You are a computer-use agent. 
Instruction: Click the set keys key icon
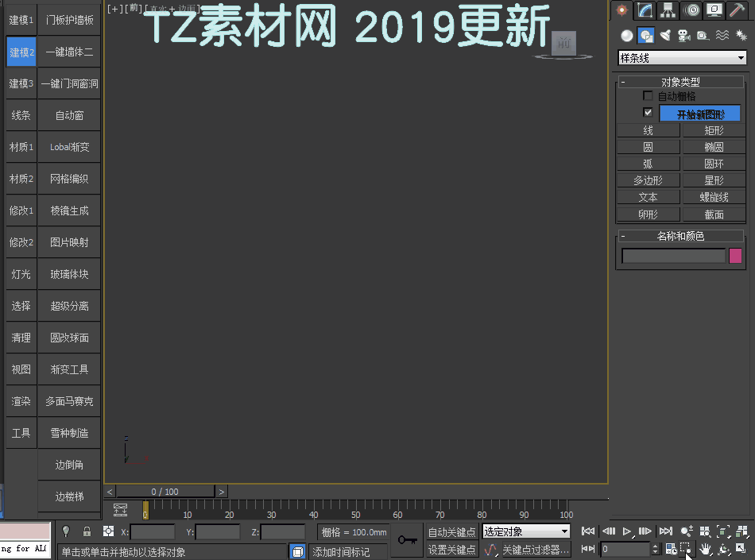coord(408,540)
